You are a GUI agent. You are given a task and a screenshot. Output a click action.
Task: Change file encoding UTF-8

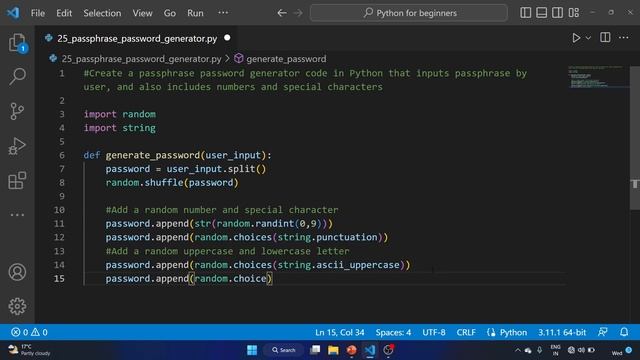coord(434,332)
